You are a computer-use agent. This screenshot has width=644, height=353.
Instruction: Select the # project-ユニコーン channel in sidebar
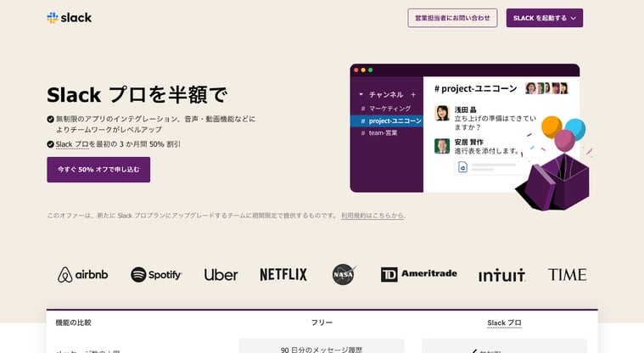point(386,120)
